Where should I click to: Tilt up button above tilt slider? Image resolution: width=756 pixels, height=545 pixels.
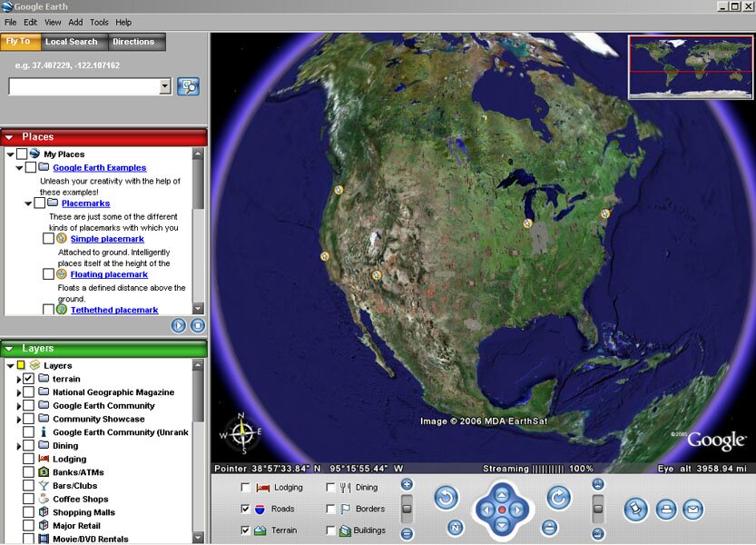(598, 484)
